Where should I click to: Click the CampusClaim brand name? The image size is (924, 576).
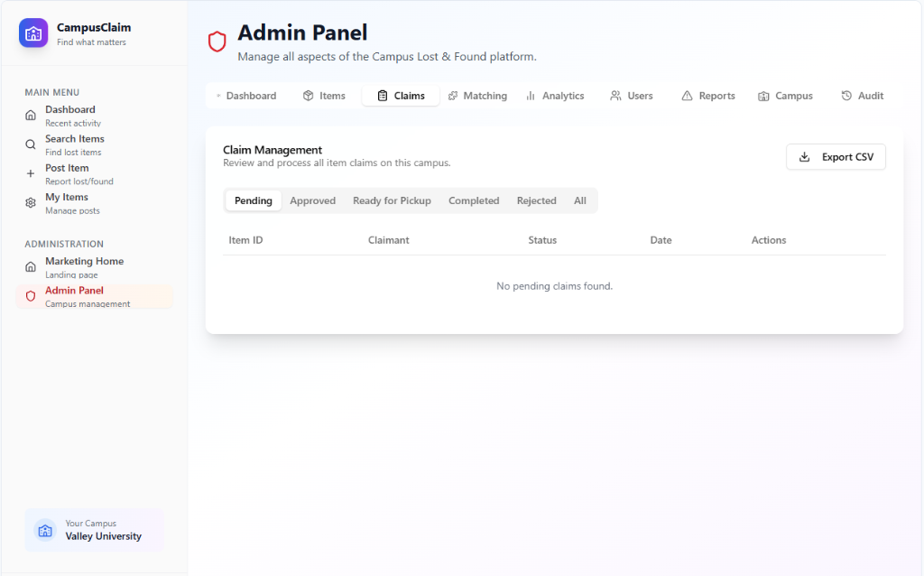[x=94, y=27]
